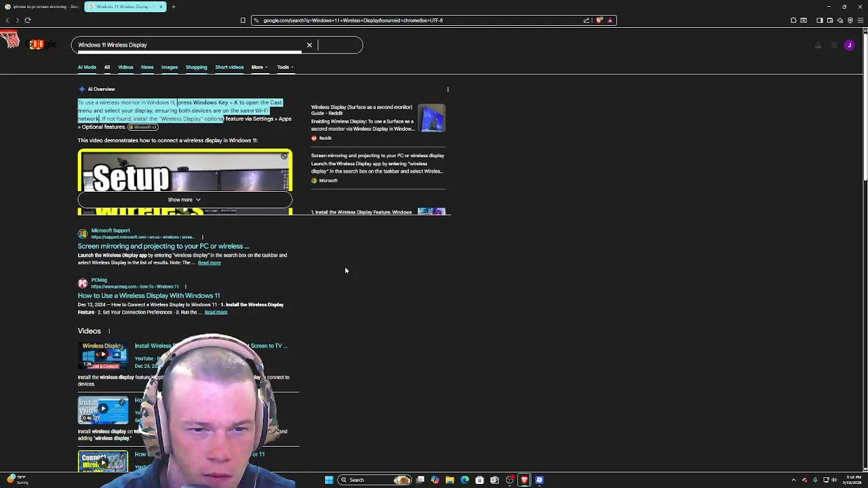Image resolution: width=868 pixels, height=488 pixels.
Task: Open the Google account avatar J
Action: (849, 45)
